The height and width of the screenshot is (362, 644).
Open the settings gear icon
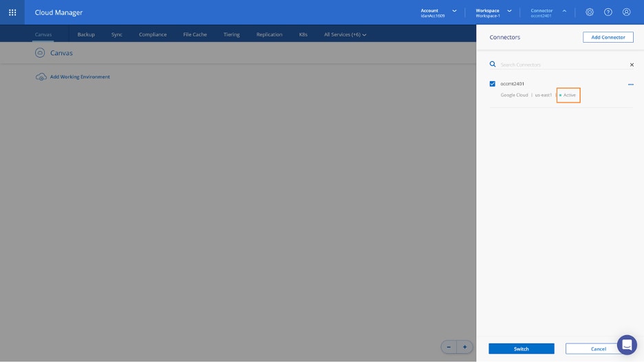point(590,12)
